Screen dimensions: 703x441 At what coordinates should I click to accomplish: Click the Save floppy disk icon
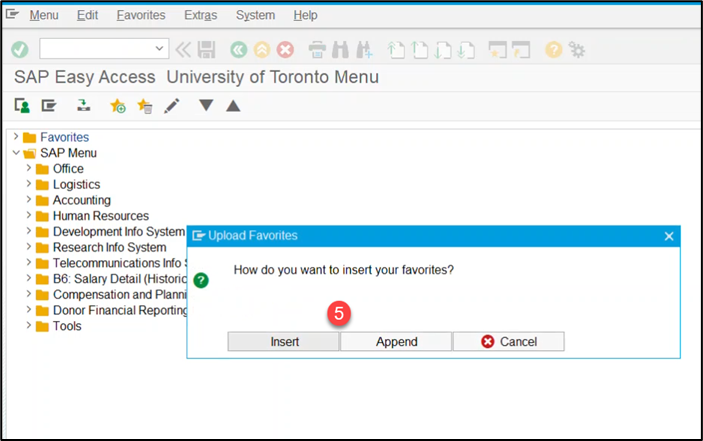click(207, 50)
